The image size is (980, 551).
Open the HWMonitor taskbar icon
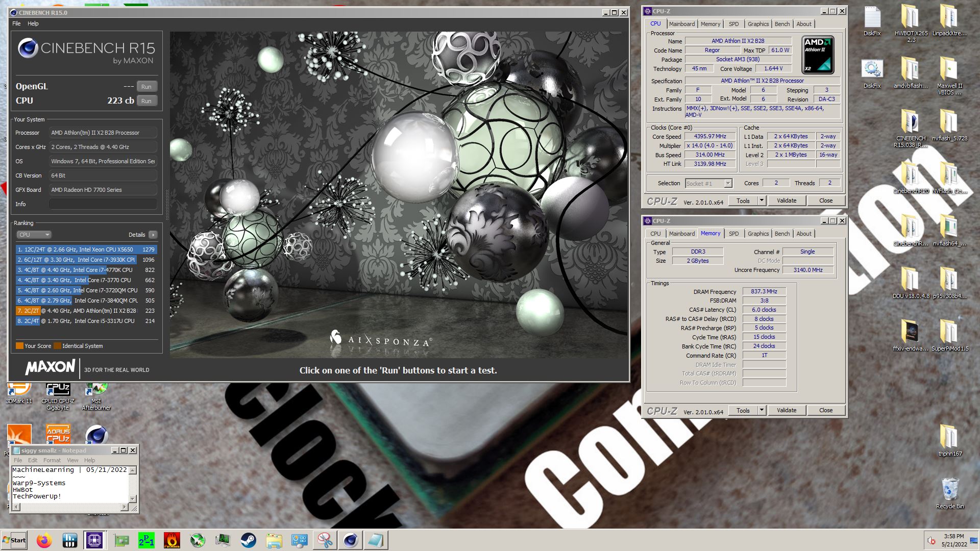coord(70,540)
